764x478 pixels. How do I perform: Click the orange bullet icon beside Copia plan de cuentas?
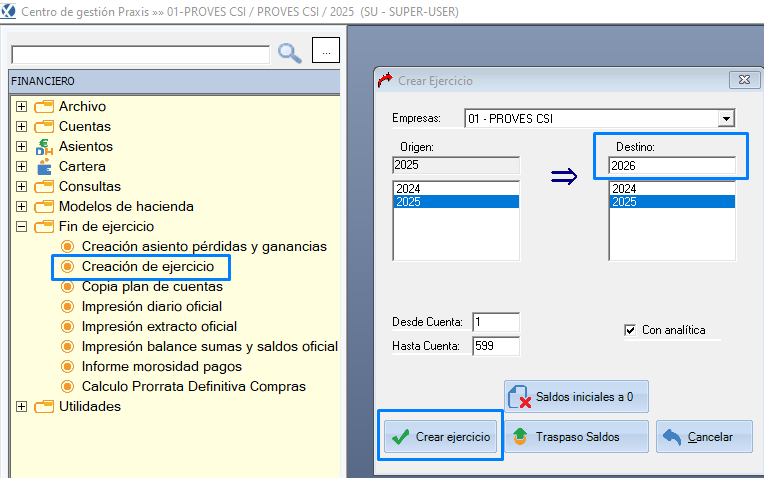(67, 287)
